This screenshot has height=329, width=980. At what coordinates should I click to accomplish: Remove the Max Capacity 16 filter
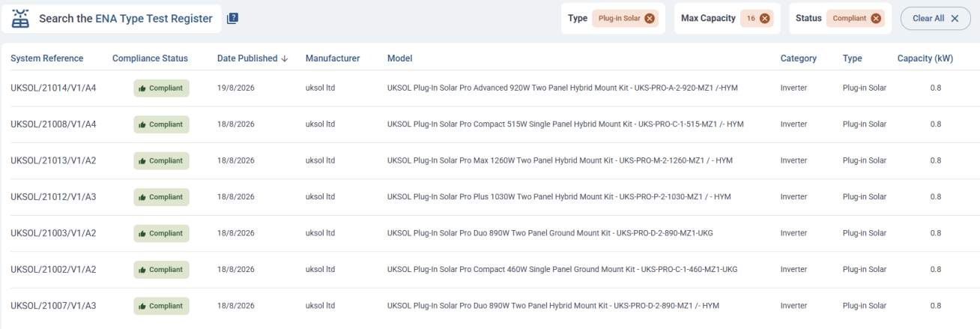pos(764,19)
